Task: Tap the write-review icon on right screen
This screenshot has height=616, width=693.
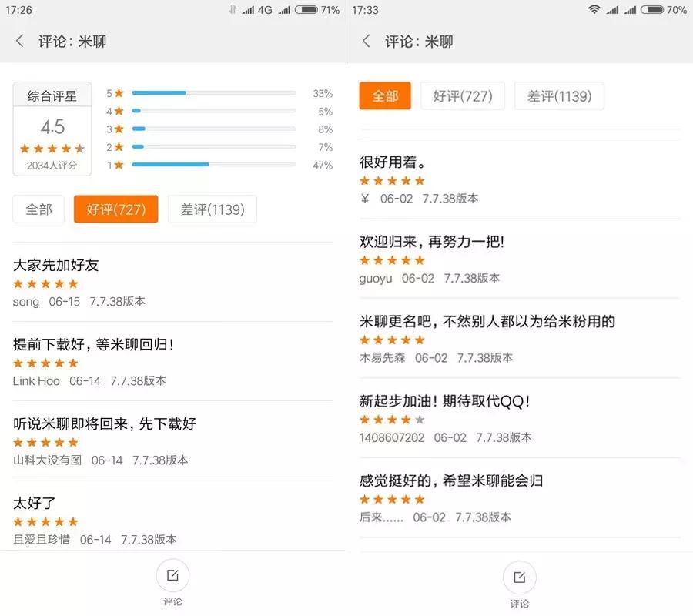Action: coord(519,577)
